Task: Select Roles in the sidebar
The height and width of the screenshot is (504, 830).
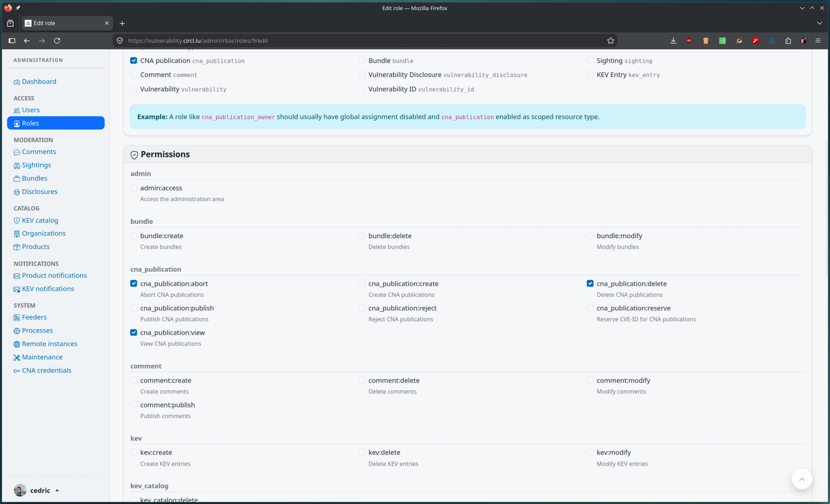Action: click(x=56, y=123)
